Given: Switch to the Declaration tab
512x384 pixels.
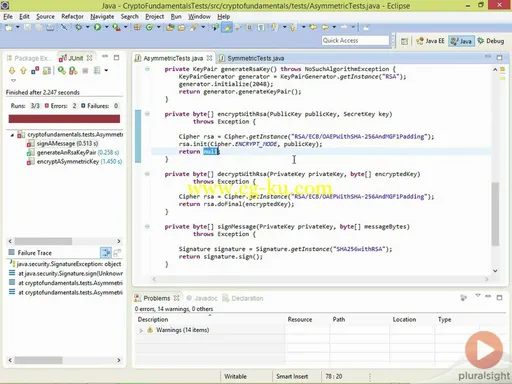Looking at the screenshot, I should click(x=243, y=298).
